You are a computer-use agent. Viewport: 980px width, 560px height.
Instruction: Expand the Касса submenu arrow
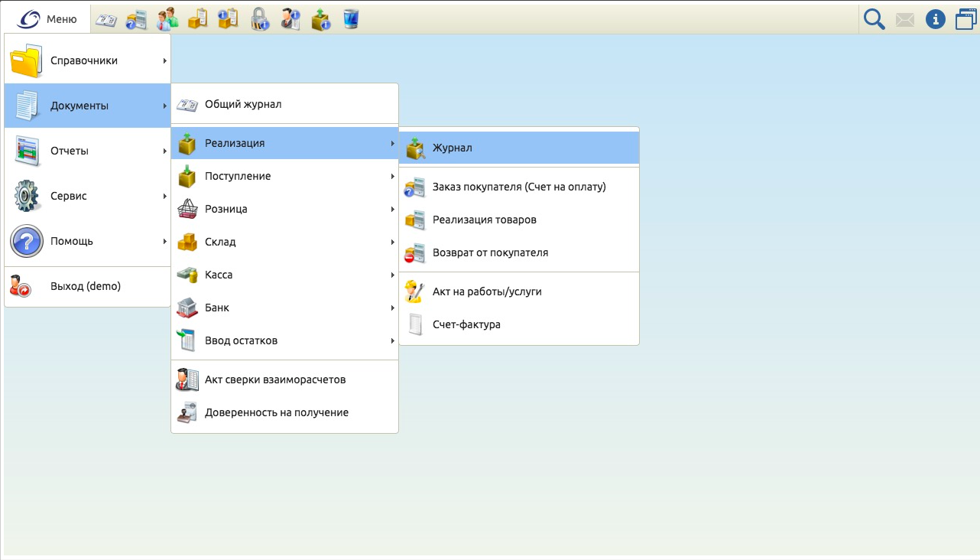pyautogui.click(x=393, y=275)
